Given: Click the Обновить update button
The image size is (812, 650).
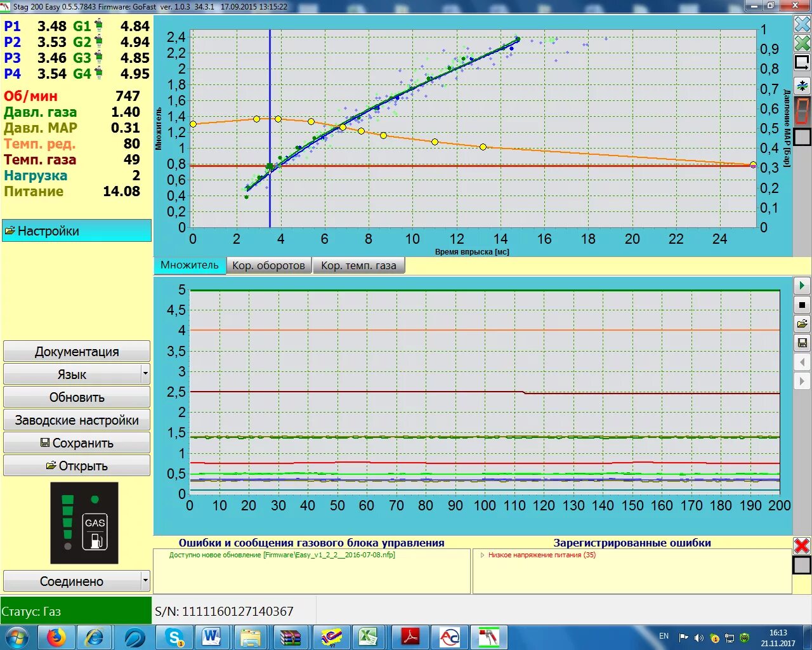Looking at the screenshot, I should (x=77, y=397).
